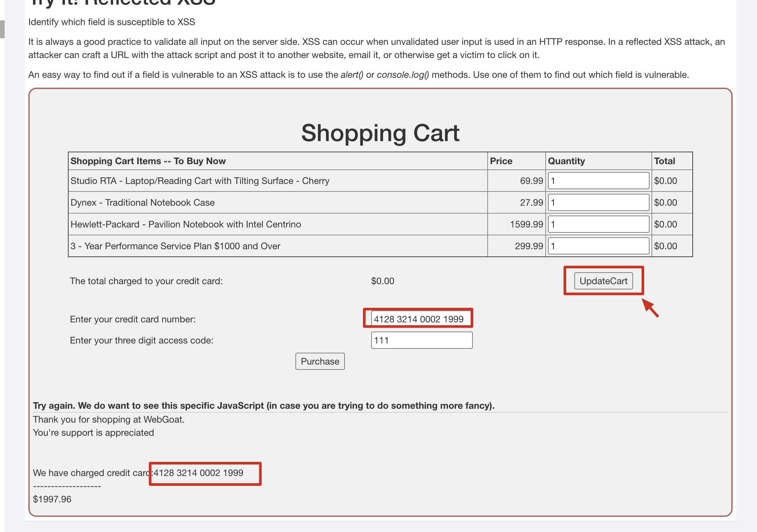This screenshot has height=532, width=757.
Task: Select quantity field for Dynex Notebook Case
Action: 598,202
